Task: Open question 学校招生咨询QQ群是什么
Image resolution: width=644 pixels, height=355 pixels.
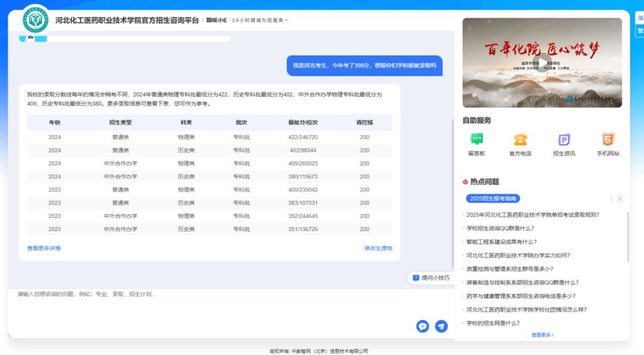Action: tap(500, 228)
